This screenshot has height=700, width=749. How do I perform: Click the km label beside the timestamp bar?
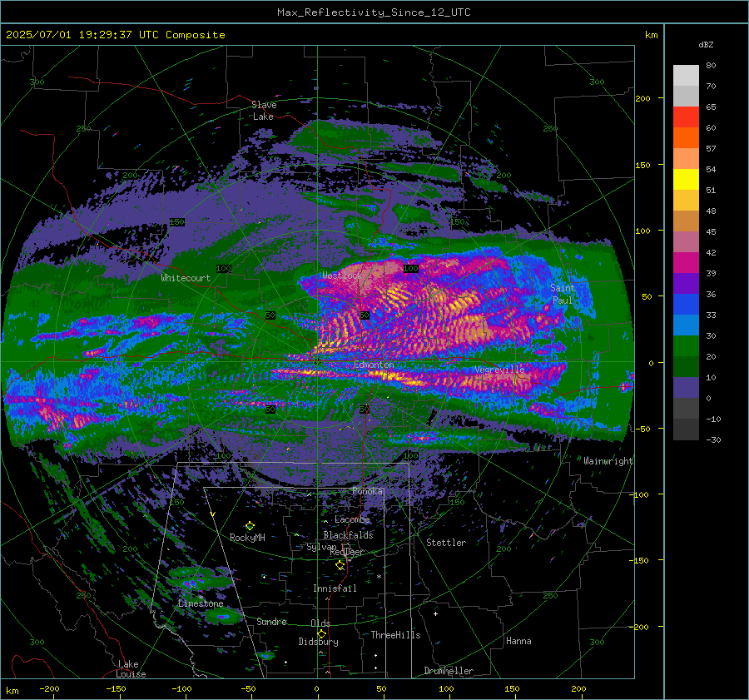tap(651, 35)
